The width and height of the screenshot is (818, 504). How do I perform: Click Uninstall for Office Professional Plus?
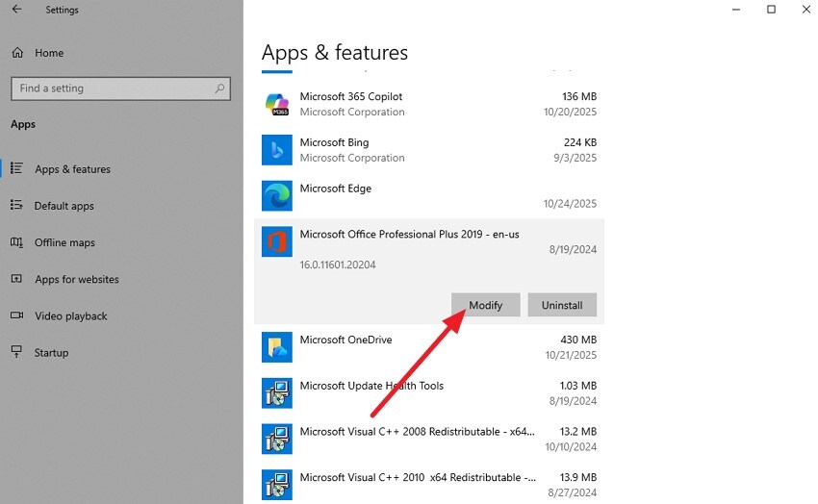pos(562,305)
